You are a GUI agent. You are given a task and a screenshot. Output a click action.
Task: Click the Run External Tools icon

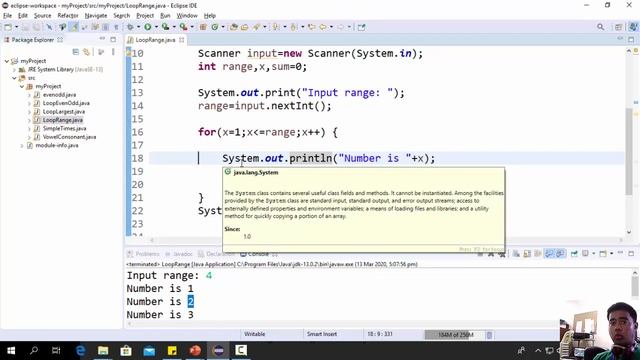183,27
